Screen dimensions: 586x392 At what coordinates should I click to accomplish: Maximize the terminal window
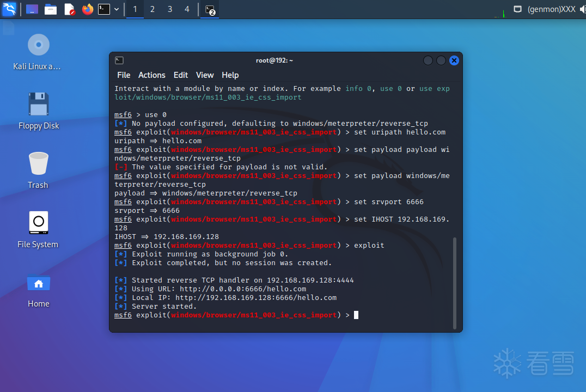441,60
